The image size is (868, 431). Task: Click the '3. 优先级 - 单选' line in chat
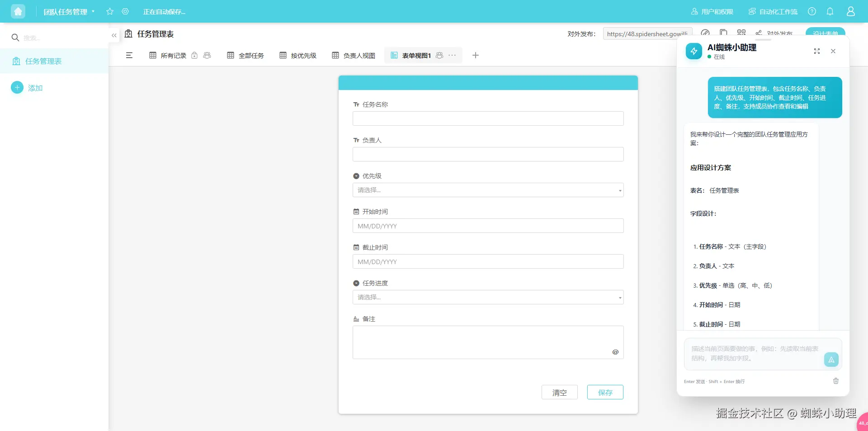click(x=732, y=285)
